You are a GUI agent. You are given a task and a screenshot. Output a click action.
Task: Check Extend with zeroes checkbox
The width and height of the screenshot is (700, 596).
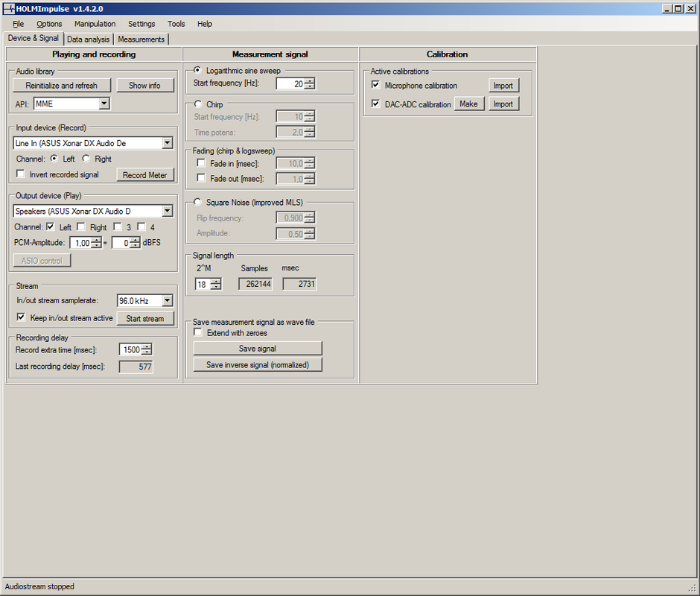[x=198, y=332]
